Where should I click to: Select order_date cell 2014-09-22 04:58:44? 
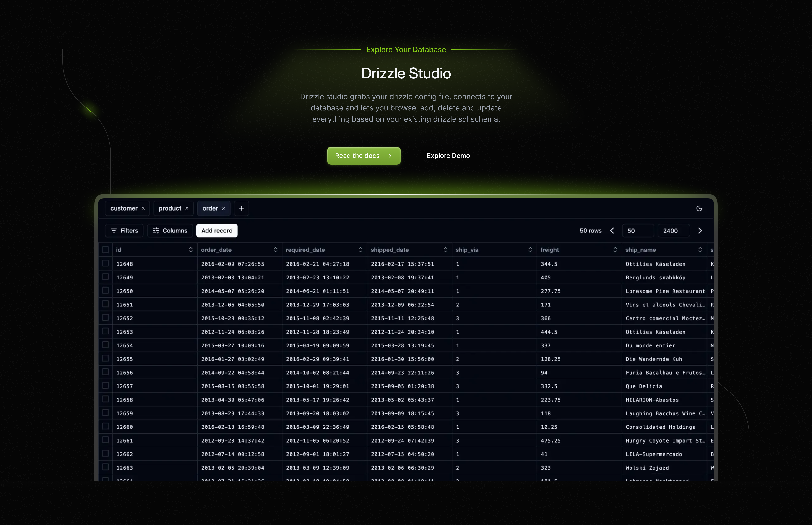click(239, 373)
